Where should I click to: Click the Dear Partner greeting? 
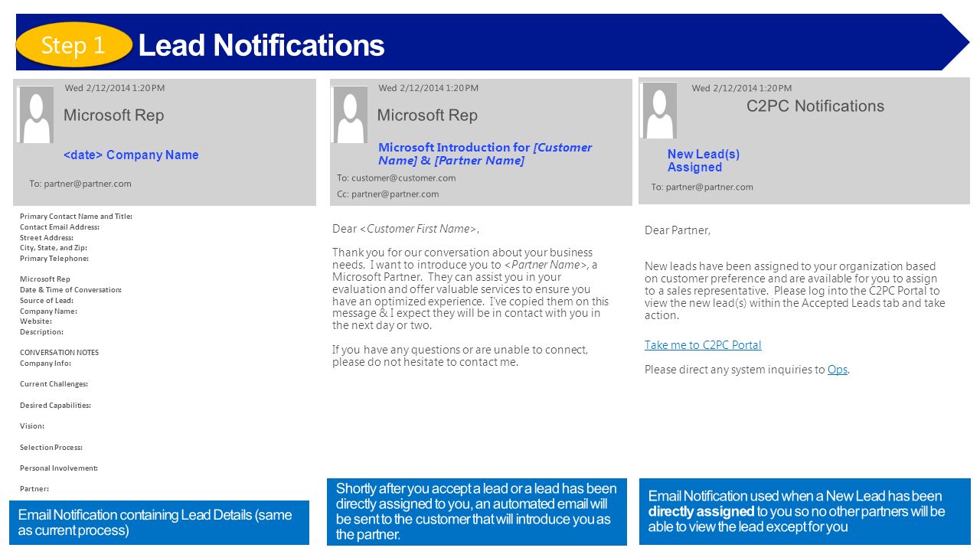pos(678,230)
